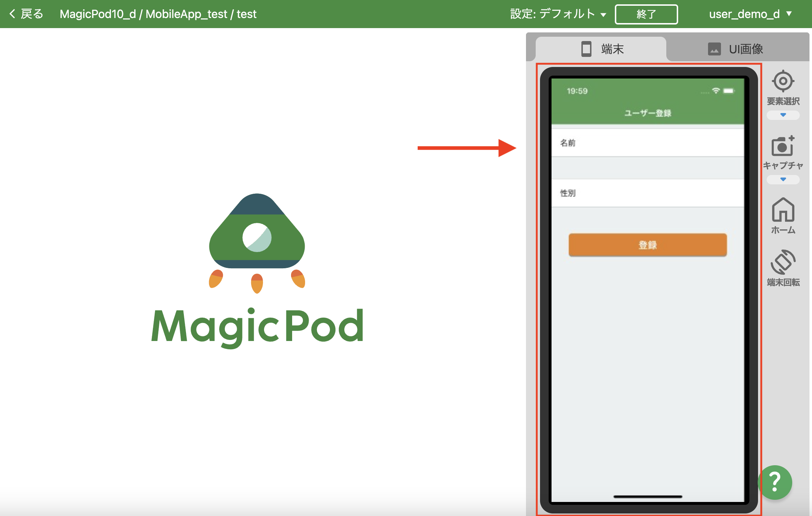
Task: Click the MagicPod10_d / MobileApp_test / test breadcrumb
Action: click(158, 14)
